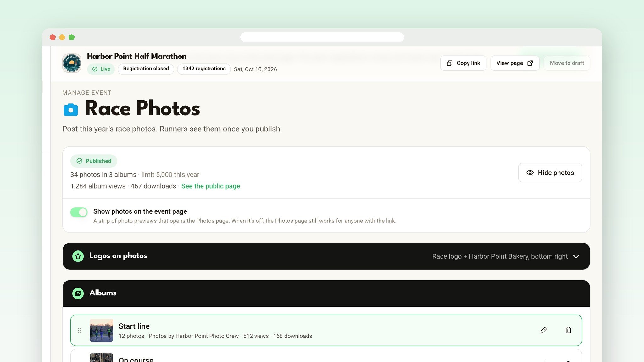Click the gallery icon next to Albums
The width and height of the screenshot is (644, 362).
[x=78, y=293]
